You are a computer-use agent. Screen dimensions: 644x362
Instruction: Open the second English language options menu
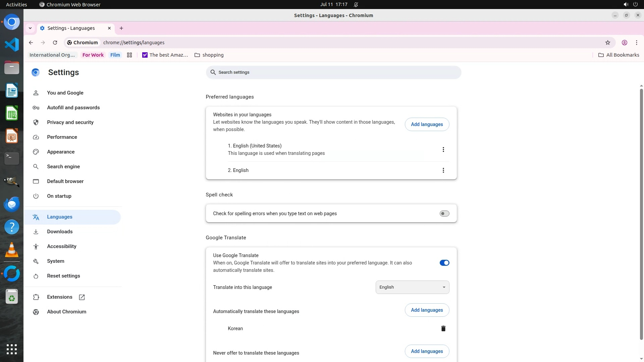(x=443, y=170)
